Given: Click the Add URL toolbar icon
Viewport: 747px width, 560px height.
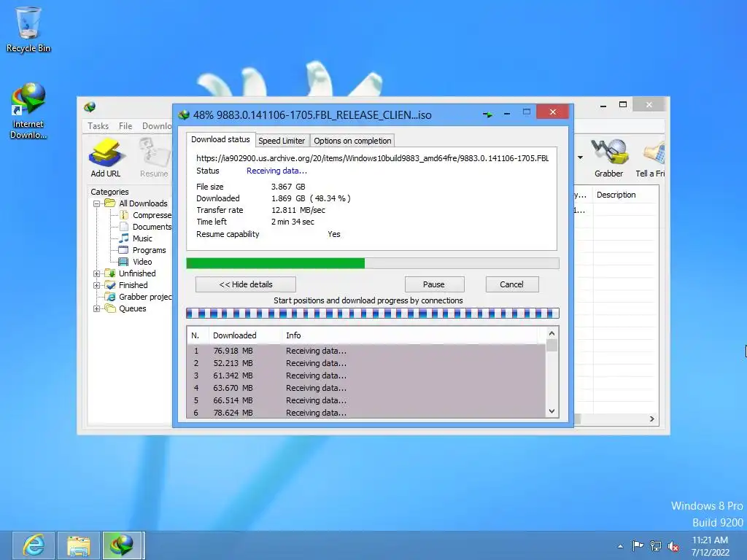Looking at the screenshot, I should (105, 157).
